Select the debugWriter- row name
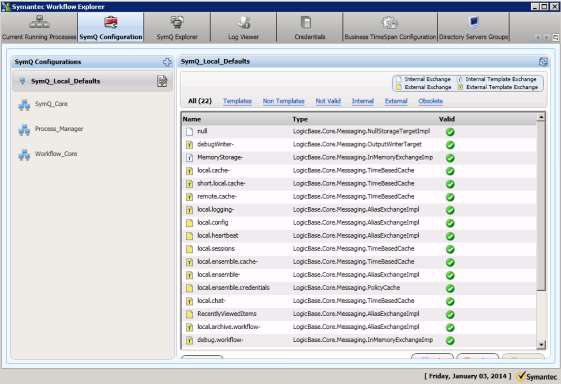The image size is (561, 384). [x=215, y=144]
